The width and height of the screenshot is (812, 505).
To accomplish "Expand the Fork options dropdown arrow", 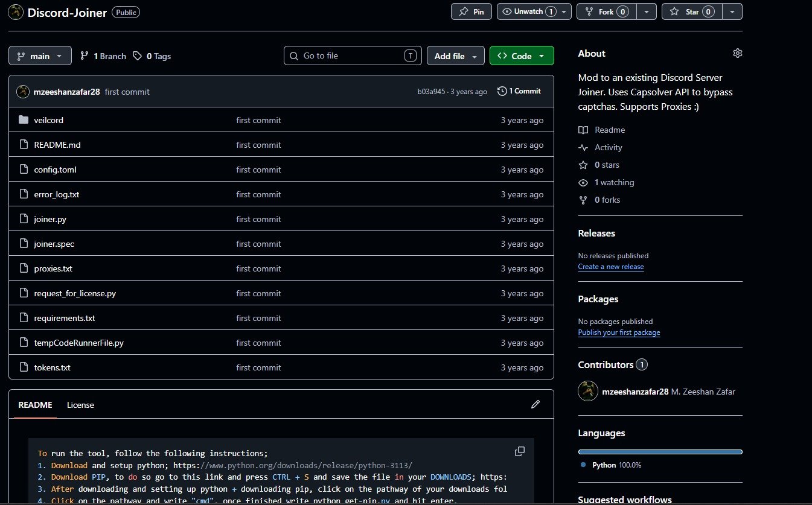I will coord(647,11).
